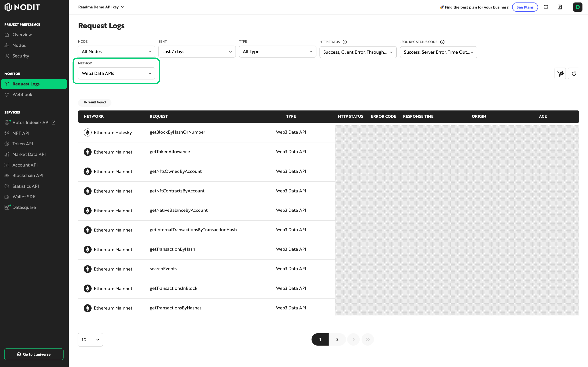This screenshot has height=367, width=588.
Task: Open the Node filter dropdown
Action: pyautogui.click(x=116, y=51)
